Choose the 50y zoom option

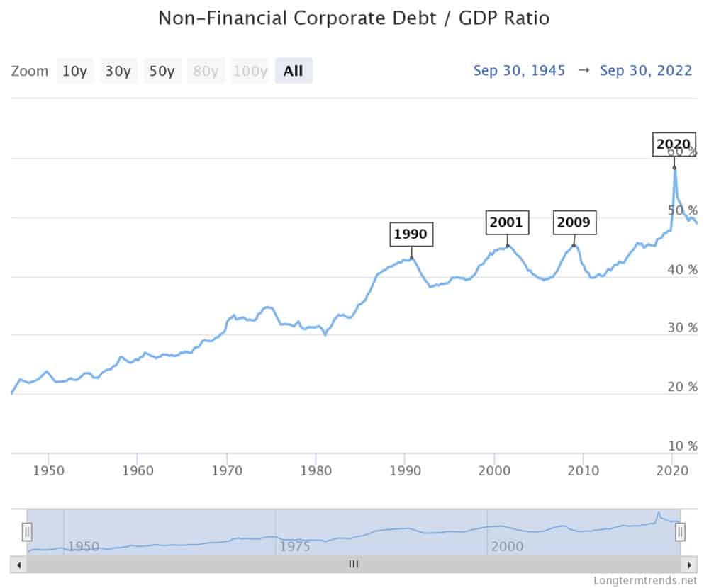point(162,70)
